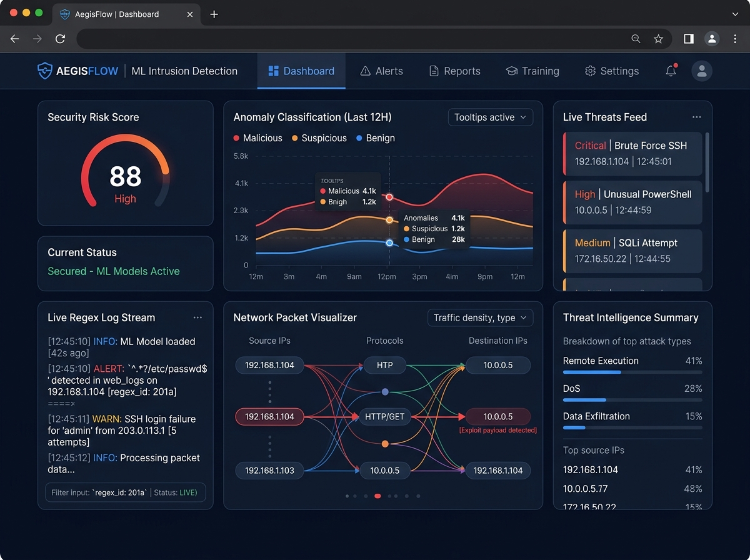This screenshot has width=750, height=560.
Task: Switch to the Dashboard tab
Action: (x=301, y=71)
